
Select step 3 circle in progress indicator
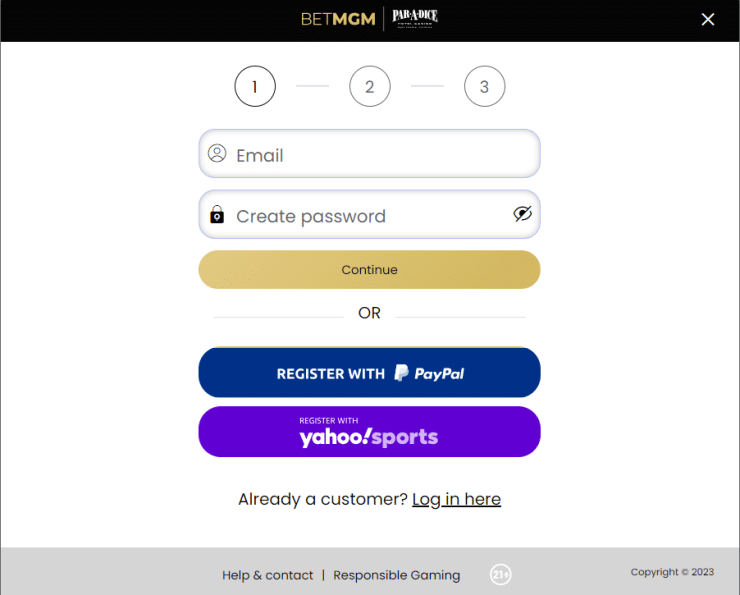484,86
